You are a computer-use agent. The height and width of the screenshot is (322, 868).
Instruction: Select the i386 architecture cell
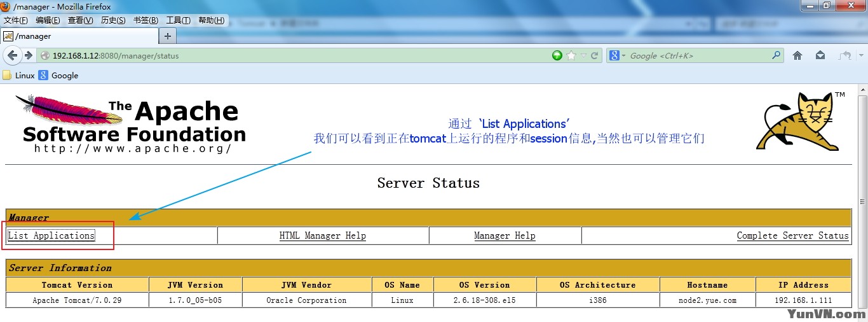click(598, 300)
